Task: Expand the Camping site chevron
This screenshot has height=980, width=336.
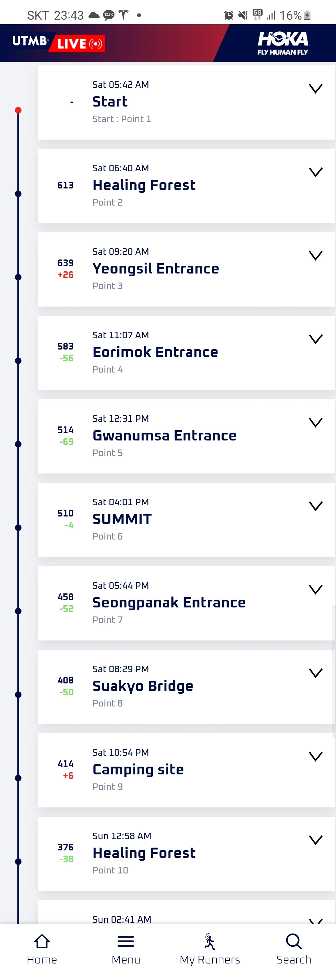Action: pos(315,756)
